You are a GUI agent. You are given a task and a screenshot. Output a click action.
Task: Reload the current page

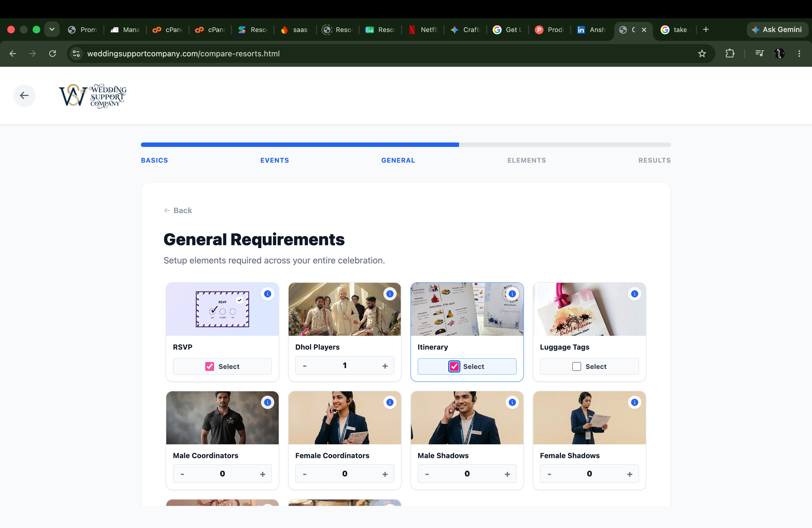tap(52, 54)
